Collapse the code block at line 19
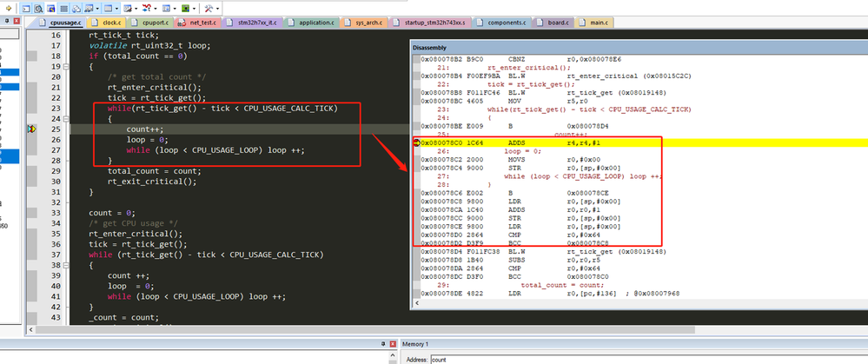The image size is (868, 364). pos(66,66)
